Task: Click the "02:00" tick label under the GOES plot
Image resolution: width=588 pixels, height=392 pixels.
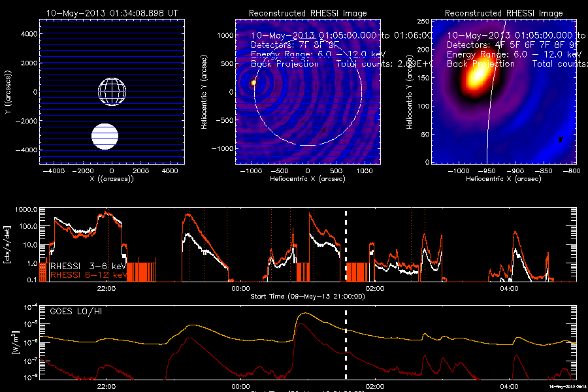Action: 374,386
